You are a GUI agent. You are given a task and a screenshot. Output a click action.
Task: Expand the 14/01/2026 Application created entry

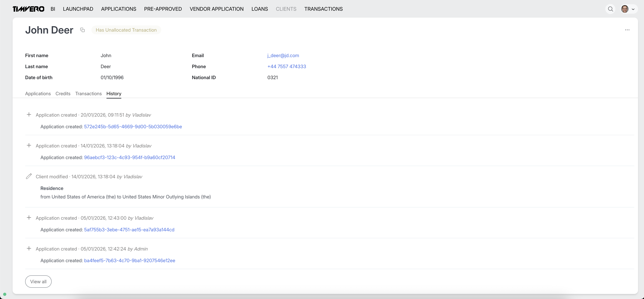click(x=29, y=146)
